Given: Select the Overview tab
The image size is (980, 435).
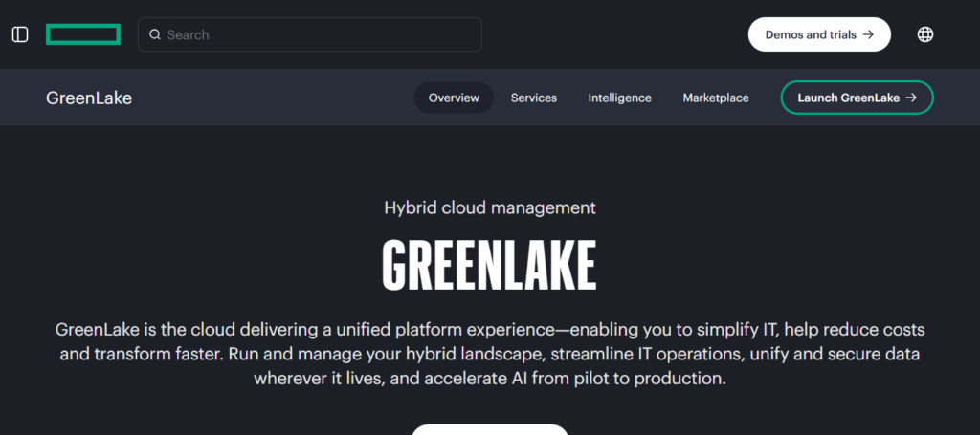Looking at the screenshot, I should (454, 98).
